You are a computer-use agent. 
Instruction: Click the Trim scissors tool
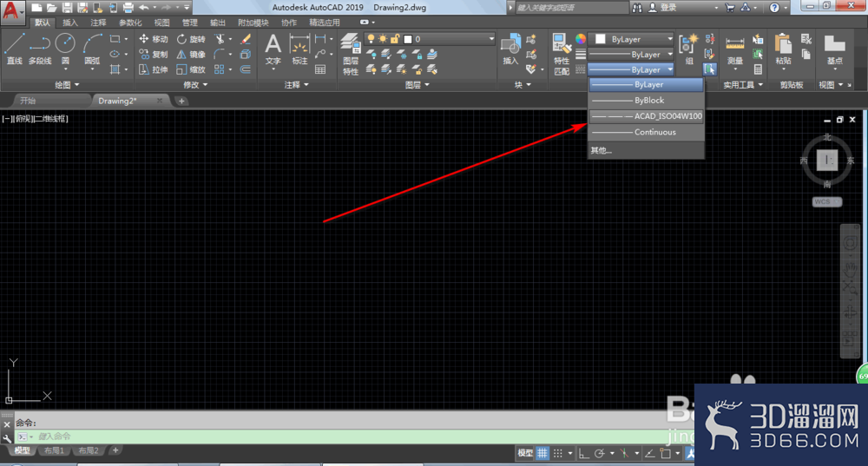tap(220, 39)
